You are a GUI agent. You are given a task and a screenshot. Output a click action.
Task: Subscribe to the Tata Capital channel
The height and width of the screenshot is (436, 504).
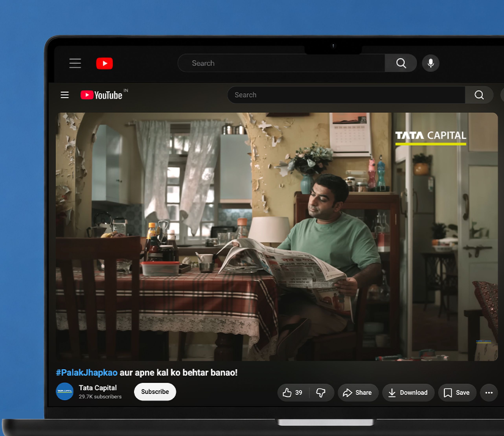point(155,392)
